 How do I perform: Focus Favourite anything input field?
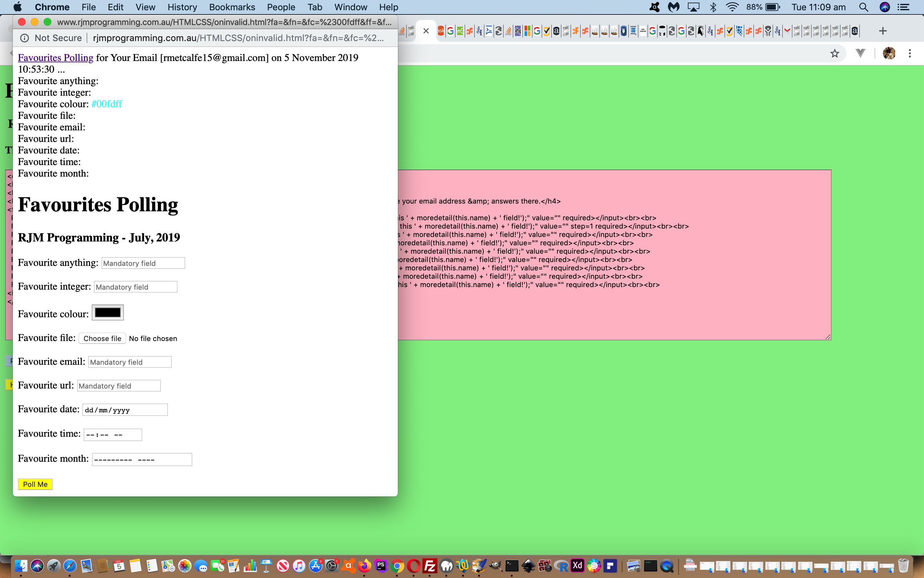(143, 263)
